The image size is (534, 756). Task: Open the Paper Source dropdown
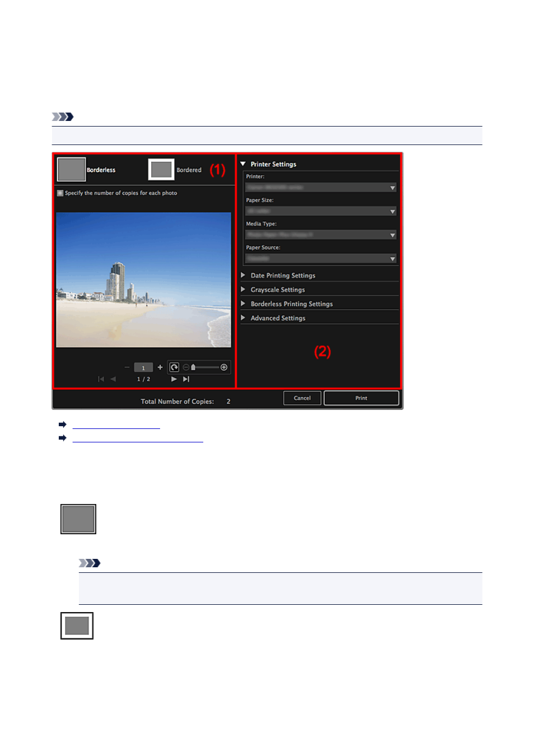[x=321, y=258]
